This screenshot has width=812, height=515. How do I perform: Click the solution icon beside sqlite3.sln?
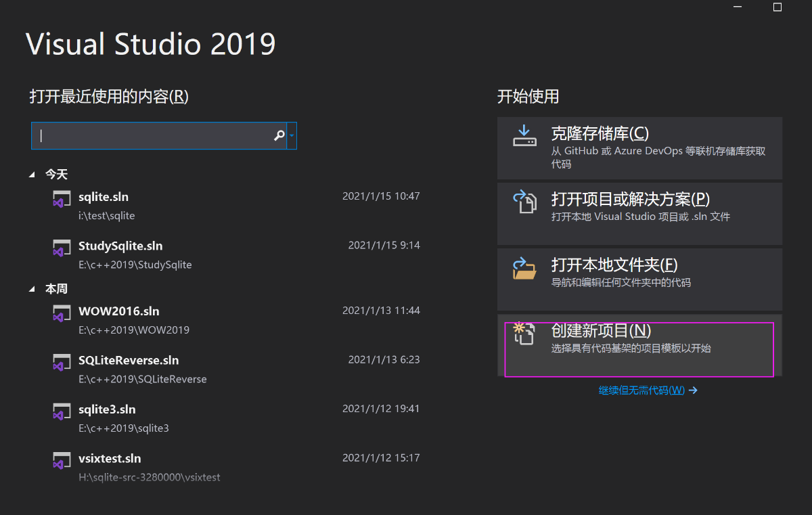pyautogui.click(x=62, y=411)
